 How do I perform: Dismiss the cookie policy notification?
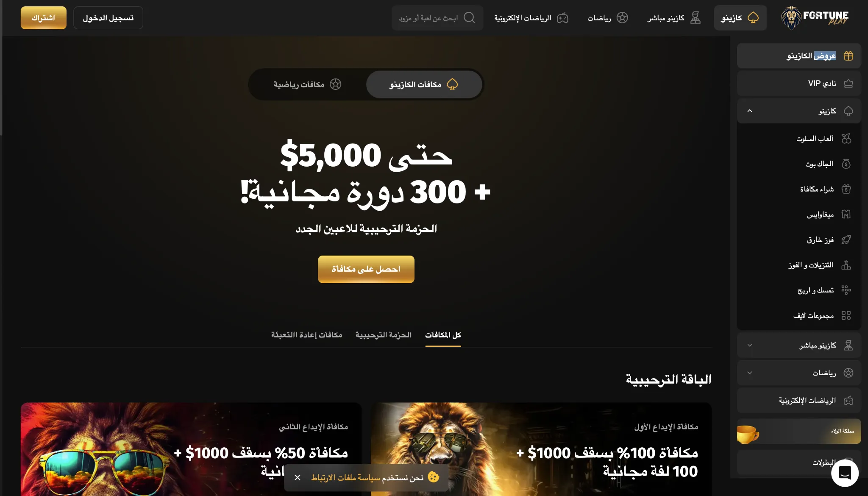click(298, 478)
